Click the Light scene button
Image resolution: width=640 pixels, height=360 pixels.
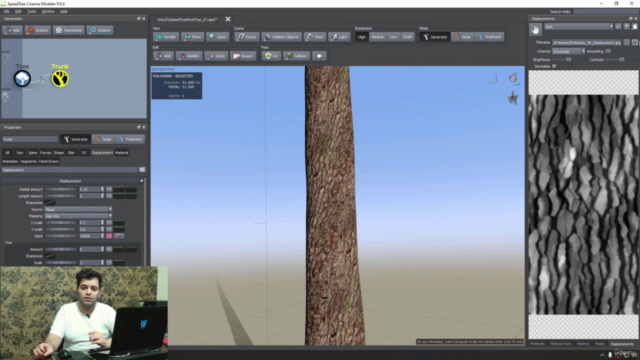(339, 37)
